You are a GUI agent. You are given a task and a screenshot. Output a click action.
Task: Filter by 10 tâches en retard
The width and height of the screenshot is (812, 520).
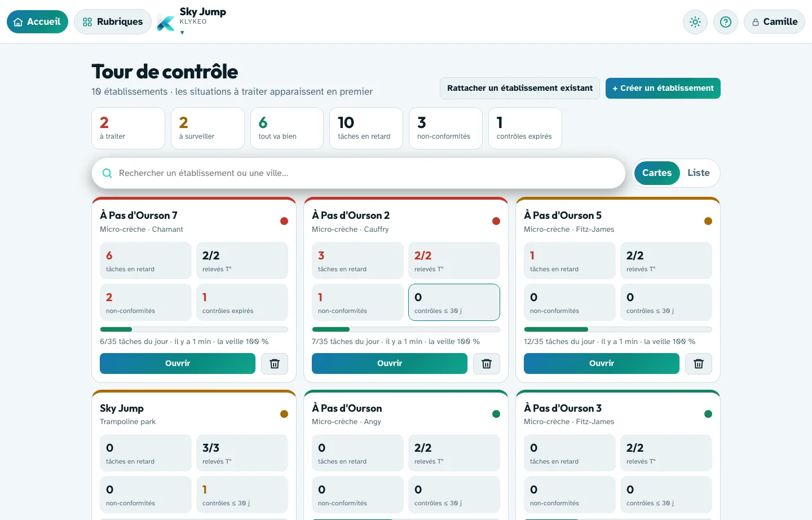pyautogui.click(x=367, y=129)
